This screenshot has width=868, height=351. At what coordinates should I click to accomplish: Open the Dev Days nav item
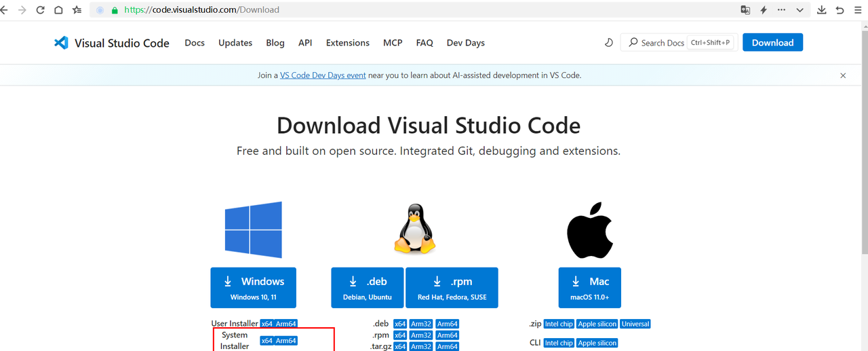[466, 43]
